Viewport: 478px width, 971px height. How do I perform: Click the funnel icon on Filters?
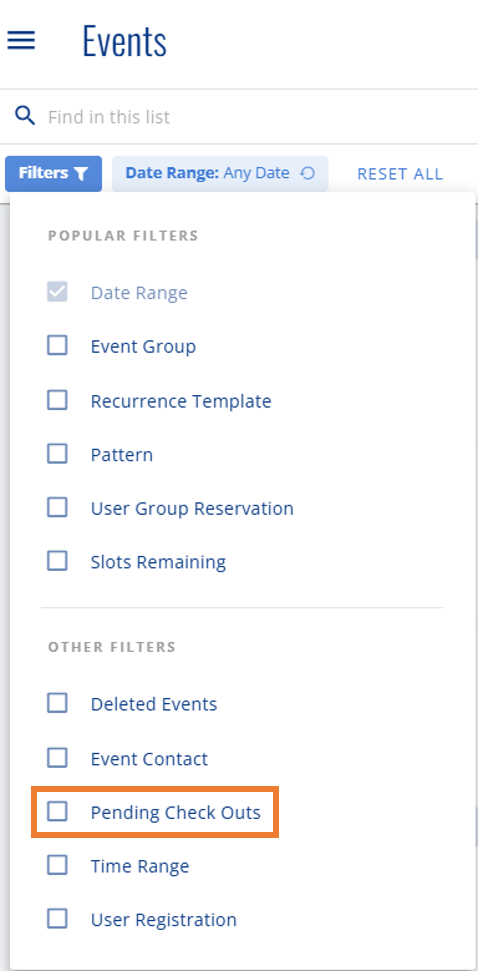click(x=81, y=174)
